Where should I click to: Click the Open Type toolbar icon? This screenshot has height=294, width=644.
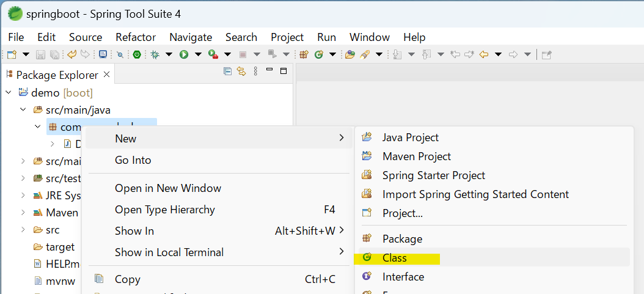[x=350, y=54]
